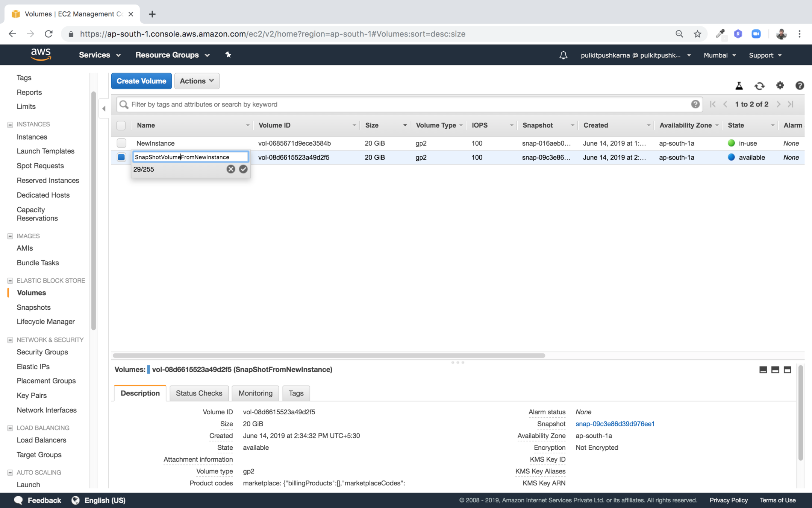Click the refresh volumes icon
This screenshot has height=508, width=812.
pyautogui.click(x=759, y=86)
